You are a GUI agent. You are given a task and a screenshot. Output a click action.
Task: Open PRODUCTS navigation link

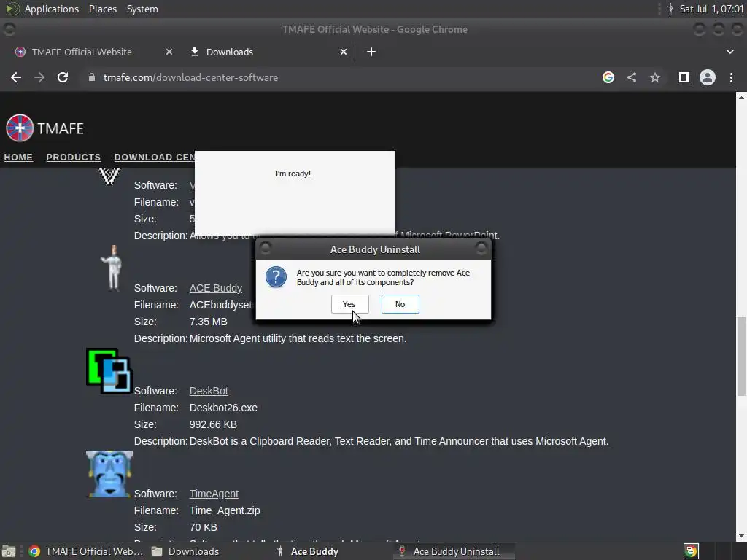(x=74, y=157)
